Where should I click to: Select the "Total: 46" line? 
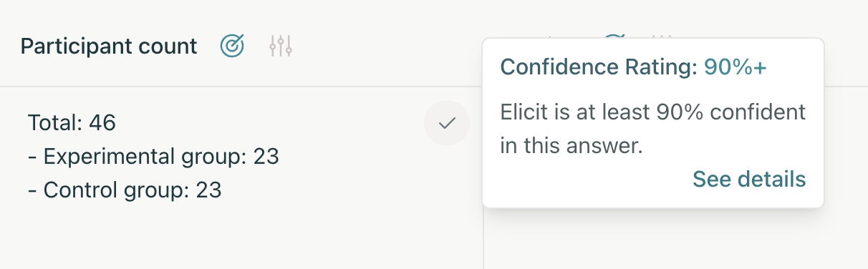[x=72, y=123]
